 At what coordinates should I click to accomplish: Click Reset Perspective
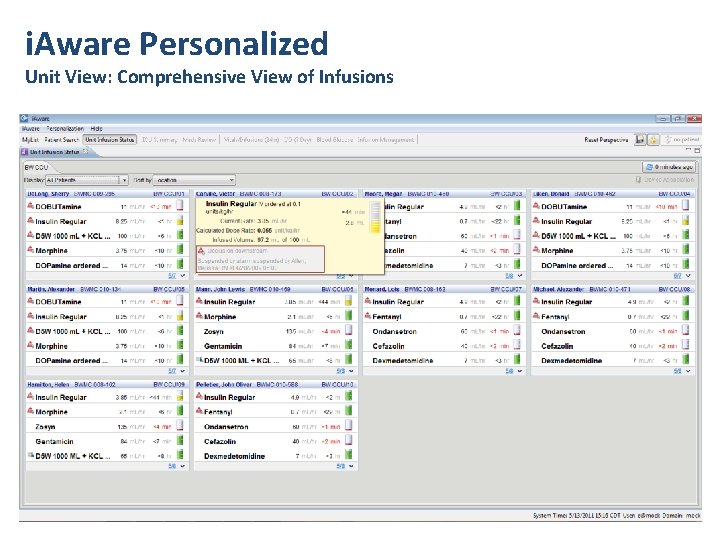click(606, 140)
